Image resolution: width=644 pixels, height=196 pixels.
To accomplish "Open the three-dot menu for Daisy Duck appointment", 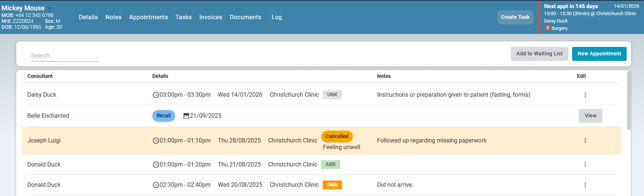I will [x=585, y=95].
